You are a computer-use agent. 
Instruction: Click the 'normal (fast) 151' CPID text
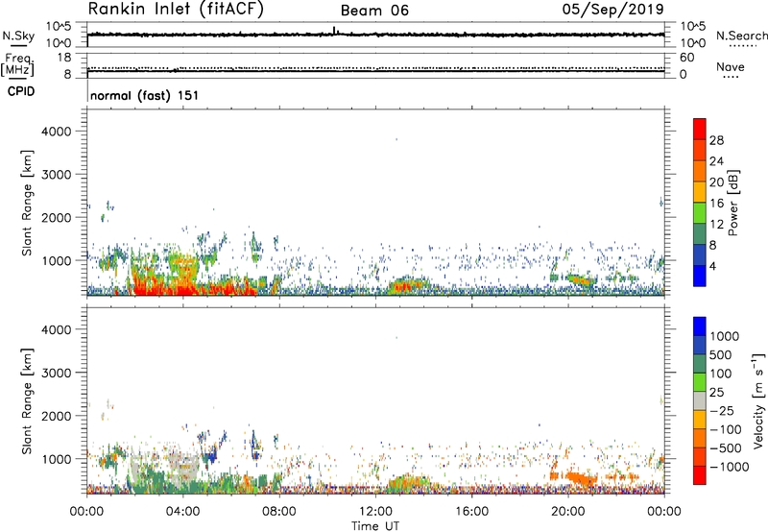pos(145,95)
